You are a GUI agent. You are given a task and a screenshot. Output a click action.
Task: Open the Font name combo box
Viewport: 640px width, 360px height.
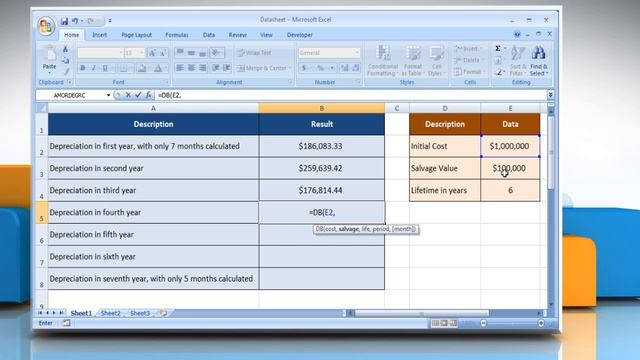click(100, 53)
